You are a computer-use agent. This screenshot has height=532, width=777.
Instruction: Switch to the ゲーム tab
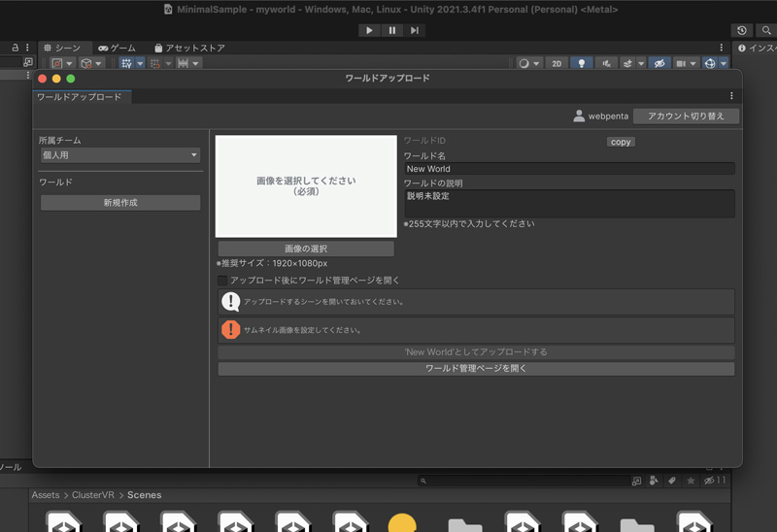118,48
